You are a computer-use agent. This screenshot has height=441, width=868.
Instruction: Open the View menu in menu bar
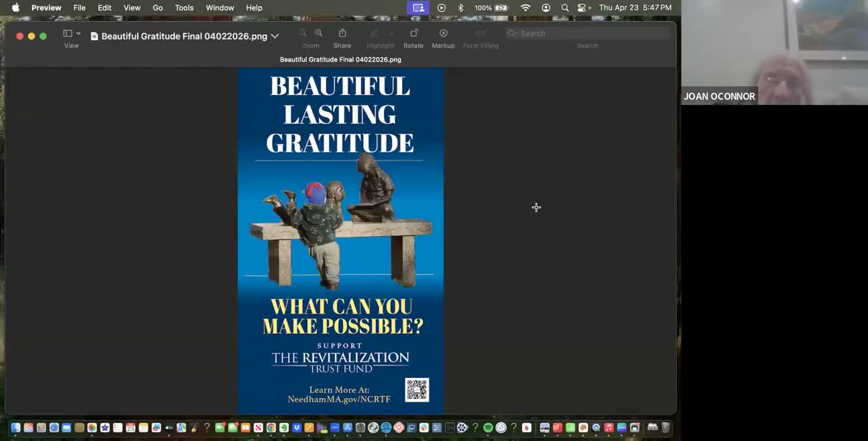(132, 7)
